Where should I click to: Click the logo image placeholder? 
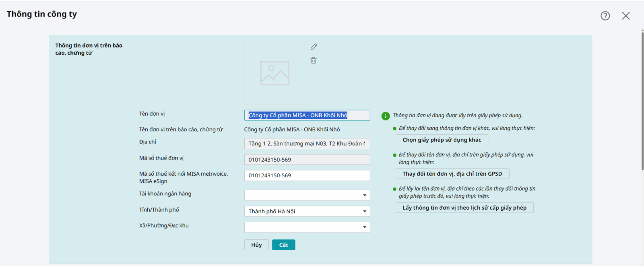(275, 73)
